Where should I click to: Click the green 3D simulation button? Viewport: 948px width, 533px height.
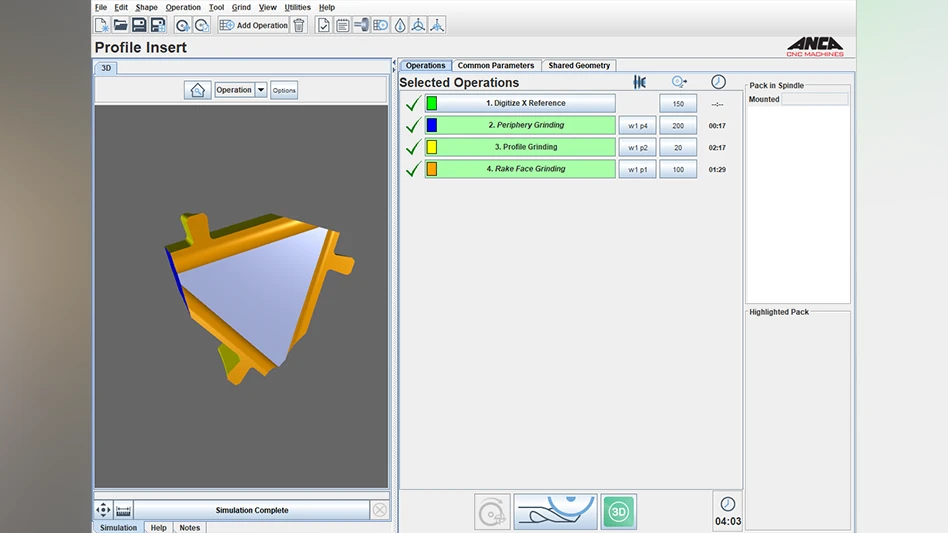point(618,512)
